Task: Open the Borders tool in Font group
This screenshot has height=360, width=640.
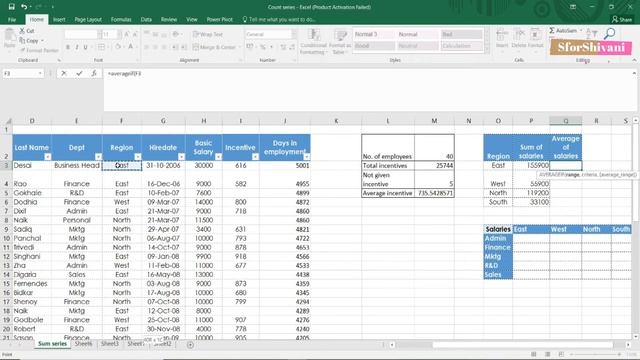Action: [102, 47]
